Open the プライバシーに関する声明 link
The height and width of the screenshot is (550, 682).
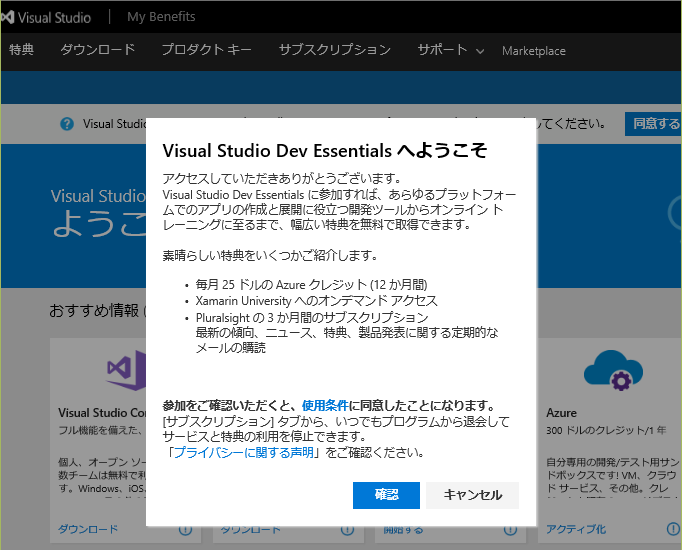[x=244, y=453]
